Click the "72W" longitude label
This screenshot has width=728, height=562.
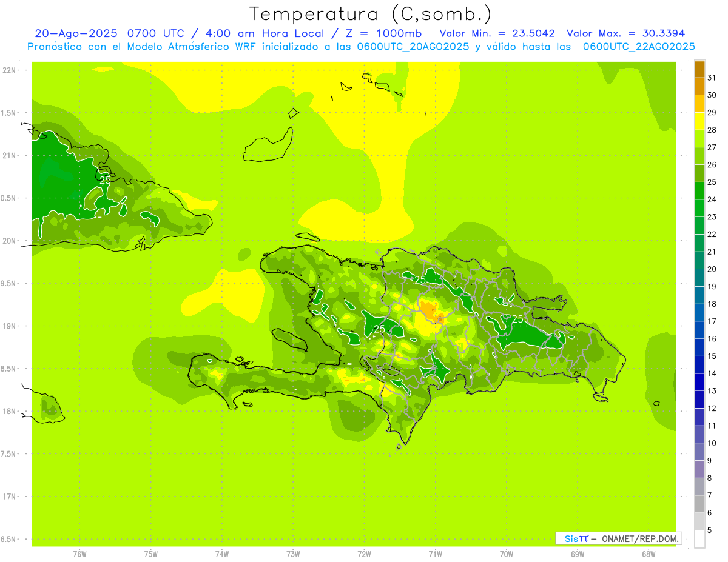point(364,554)
